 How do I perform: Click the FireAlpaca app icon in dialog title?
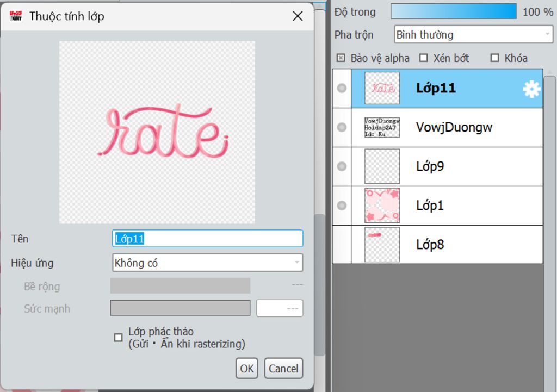[x=16, y=16]
